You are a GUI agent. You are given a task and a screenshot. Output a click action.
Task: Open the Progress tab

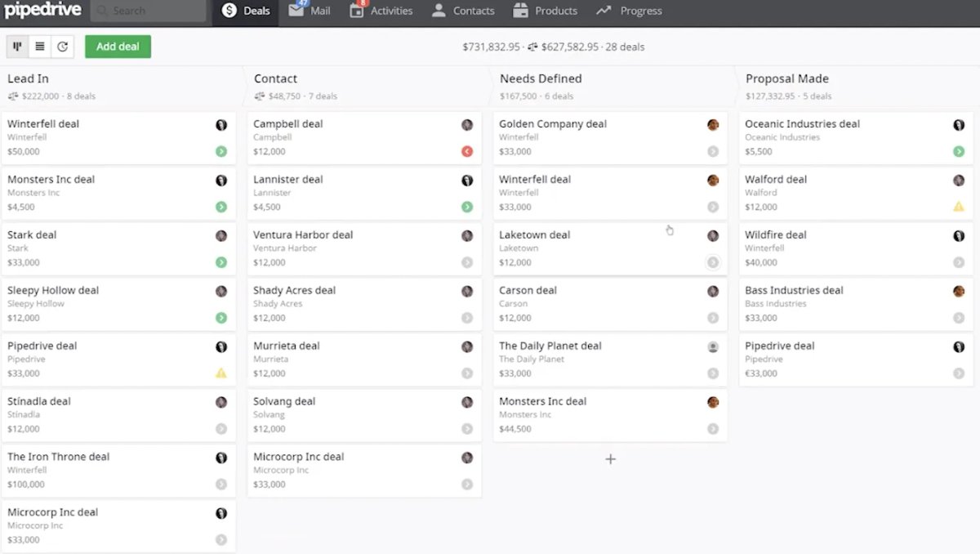(x=630, y=11)
